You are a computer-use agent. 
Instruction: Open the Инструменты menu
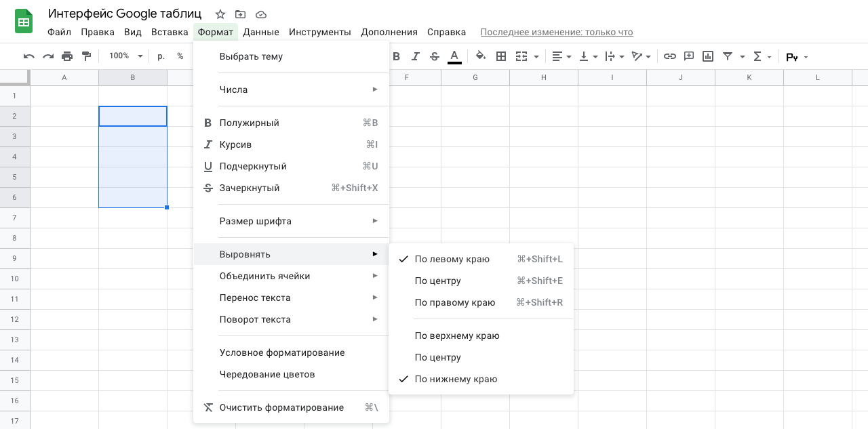[320, 32]
